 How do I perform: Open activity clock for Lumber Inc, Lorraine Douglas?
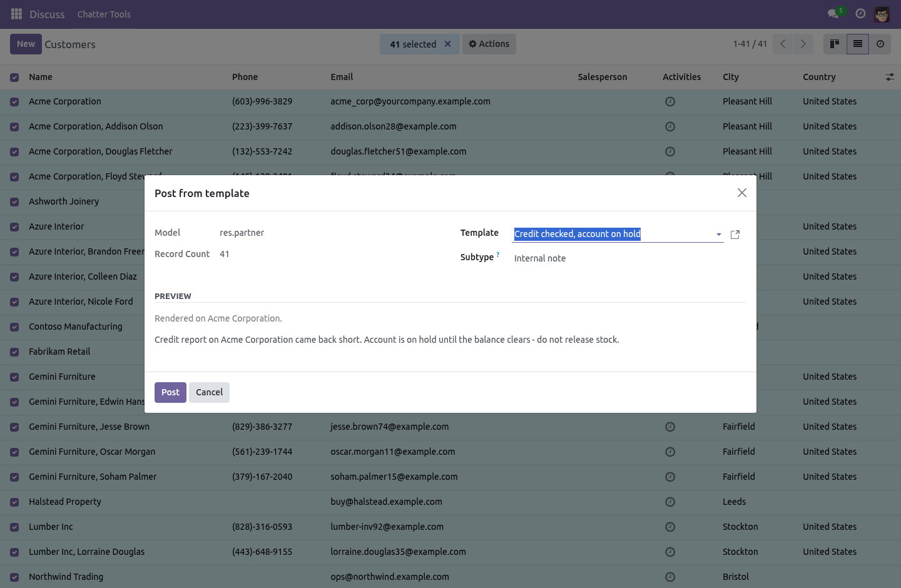pos(670,552)
